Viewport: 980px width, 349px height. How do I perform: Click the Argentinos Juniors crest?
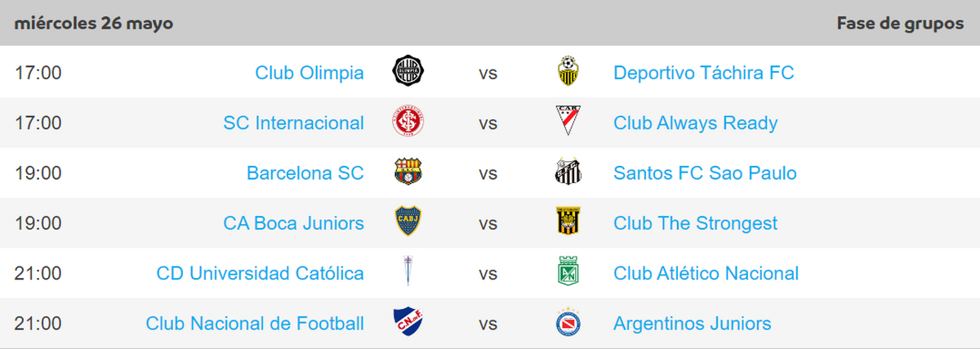coord(568,323)
